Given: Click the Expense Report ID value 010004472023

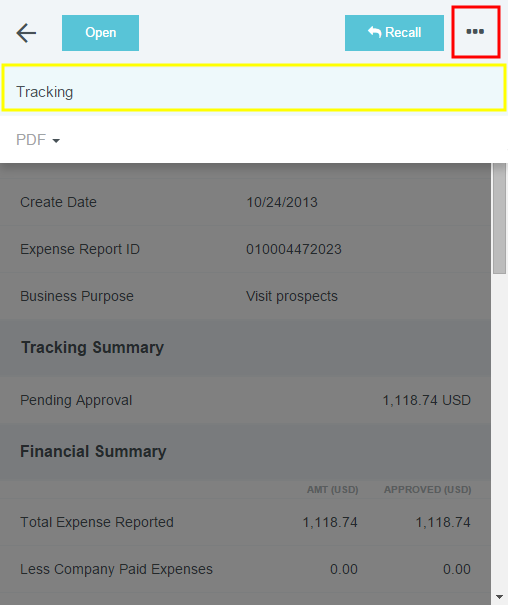Looking at the screenshot, I should click(294, 249).
